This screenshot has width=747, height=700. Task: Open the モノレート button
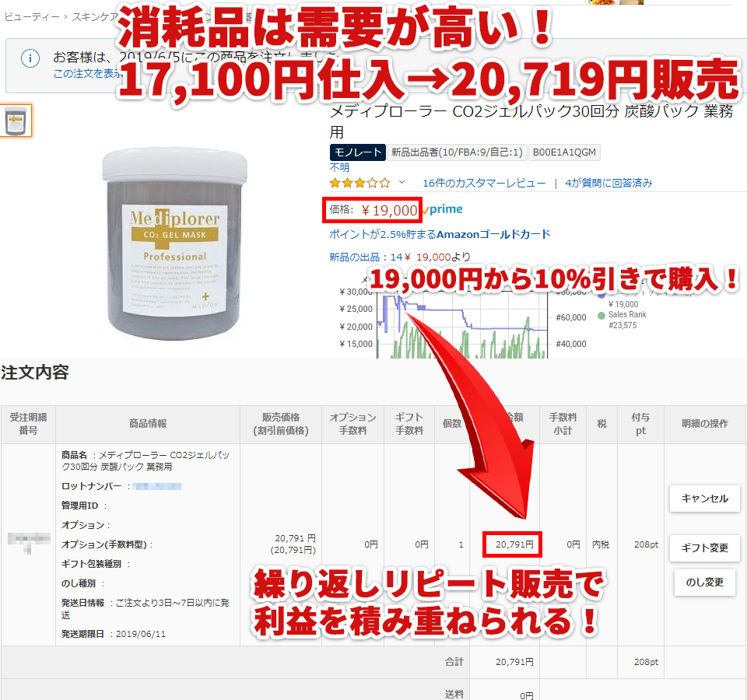coord(358,152)
